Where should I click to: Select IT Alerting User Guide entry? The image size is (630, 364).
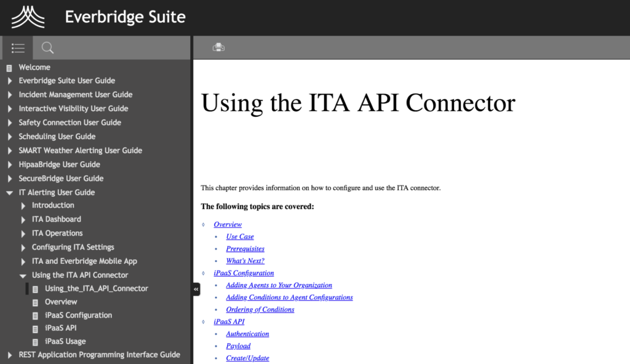click(x=57, y=192)
